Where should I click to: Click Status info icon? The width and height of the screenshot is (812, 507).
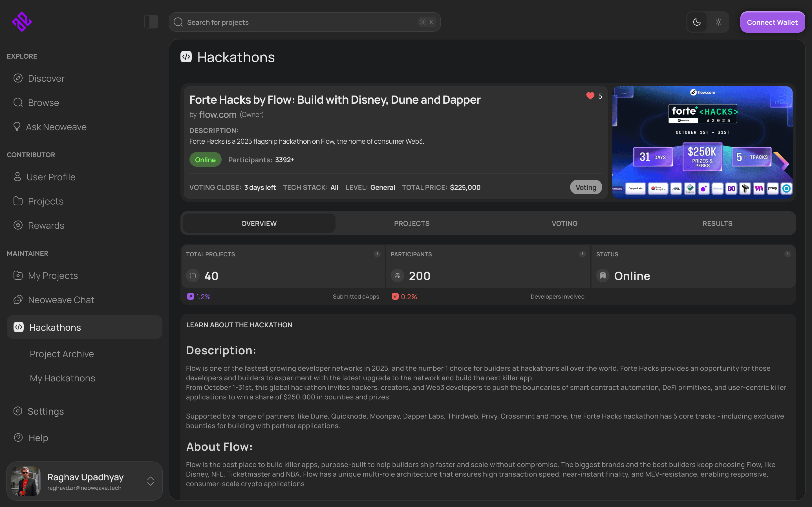tap(787, 254)
